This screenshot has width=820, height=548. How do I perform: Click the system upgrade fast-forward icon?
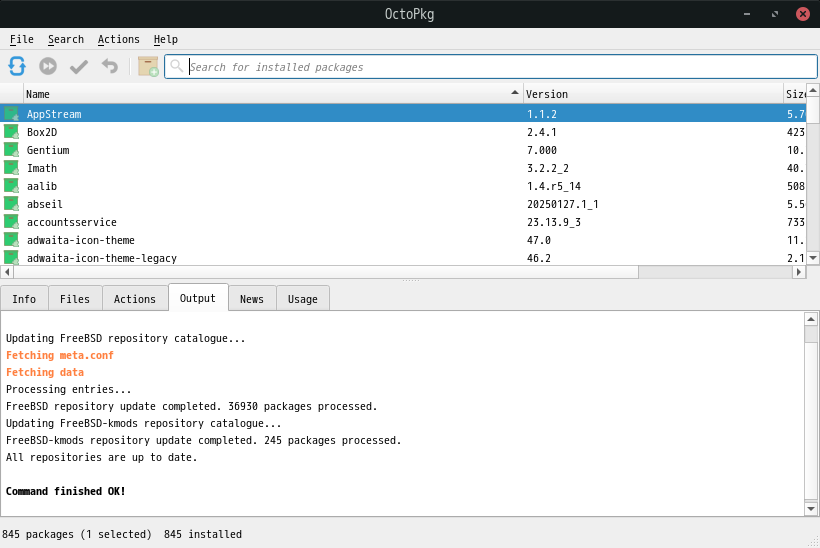tap(48, 66)
